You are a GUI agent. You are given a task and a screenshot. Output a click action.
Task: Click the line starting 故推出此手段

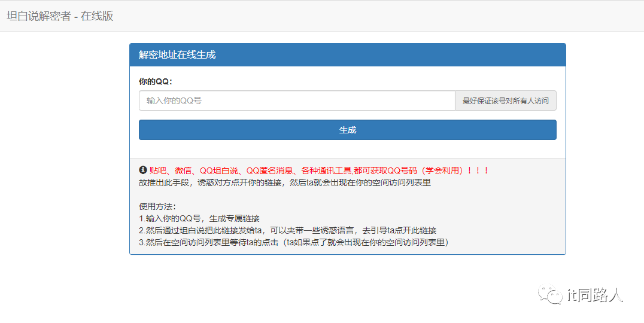click(x=285, y=182)
